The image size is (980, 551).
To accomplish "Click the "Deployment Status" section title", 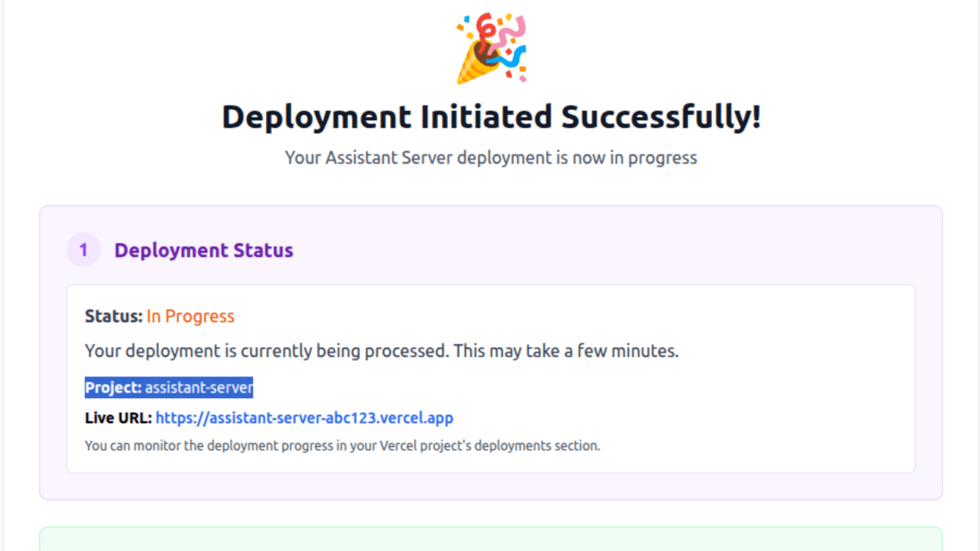I will coord(204,251).
